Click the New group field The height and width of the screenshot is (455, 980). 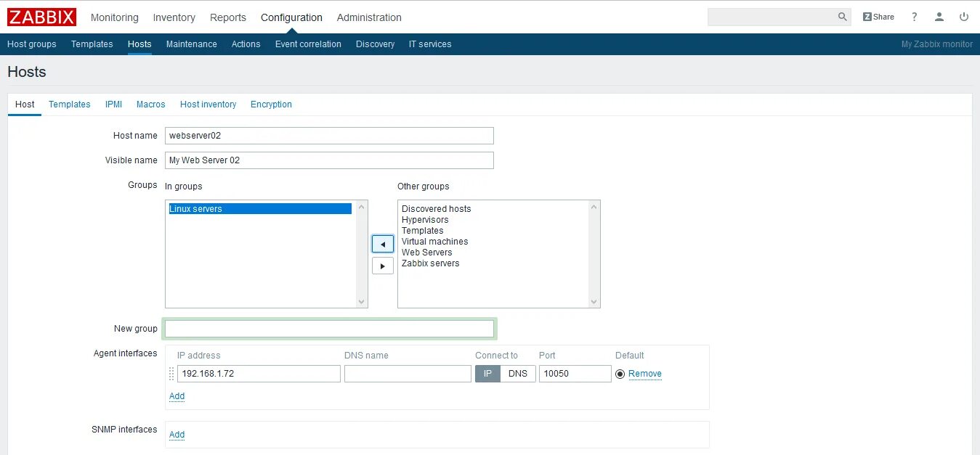click(329, 329)
